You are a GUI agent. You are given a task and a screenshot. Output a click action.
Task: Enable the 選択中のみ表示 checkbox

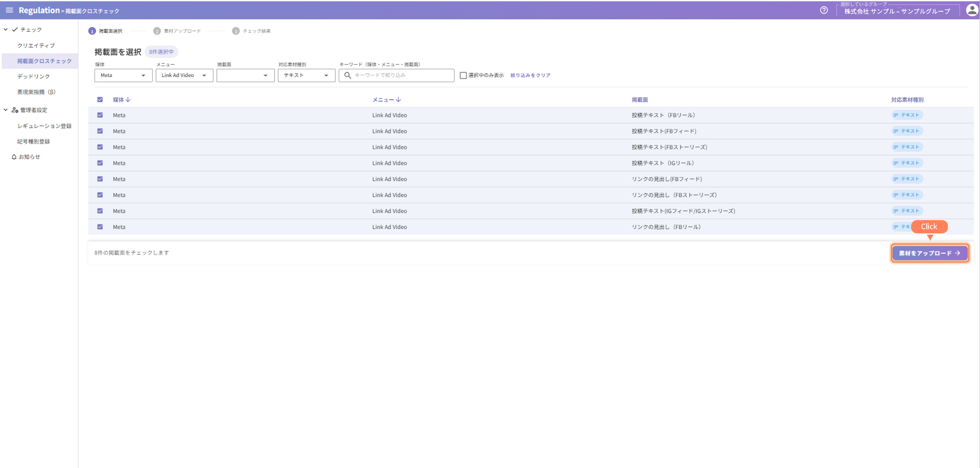[463, 75]
